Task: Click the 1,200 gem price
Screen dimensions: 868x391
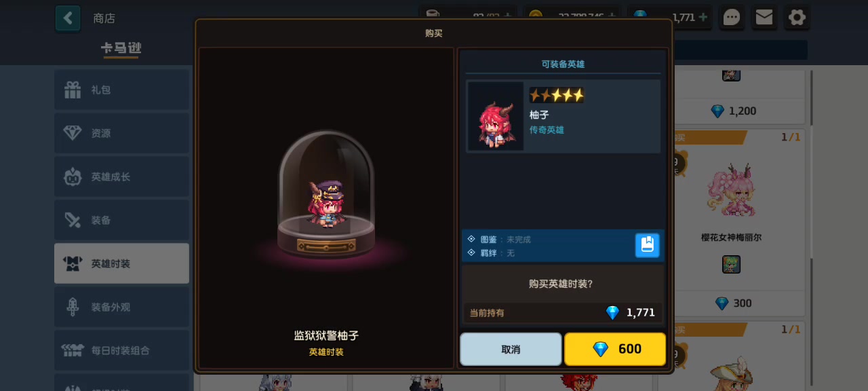Action: point(732,111)
